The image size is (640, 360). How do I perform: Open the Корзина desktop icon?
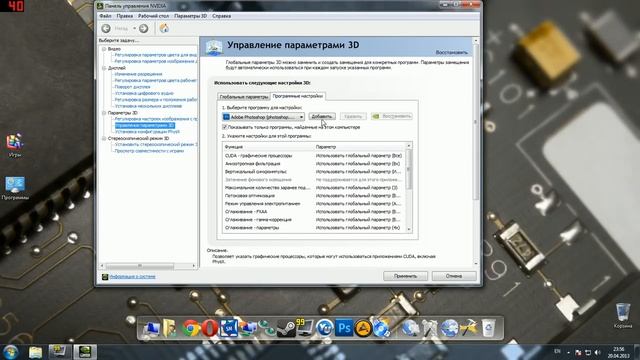tap(623, 316)
